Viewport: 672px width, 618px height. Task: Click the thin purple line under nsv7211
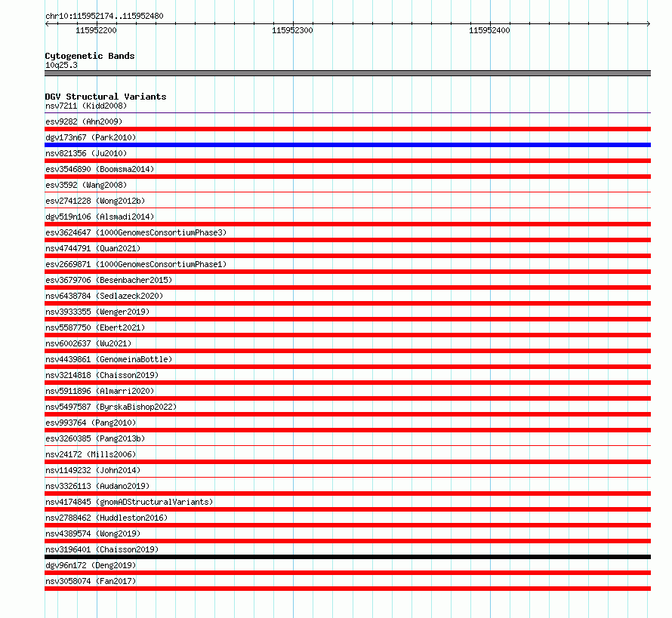pos(347,113)
